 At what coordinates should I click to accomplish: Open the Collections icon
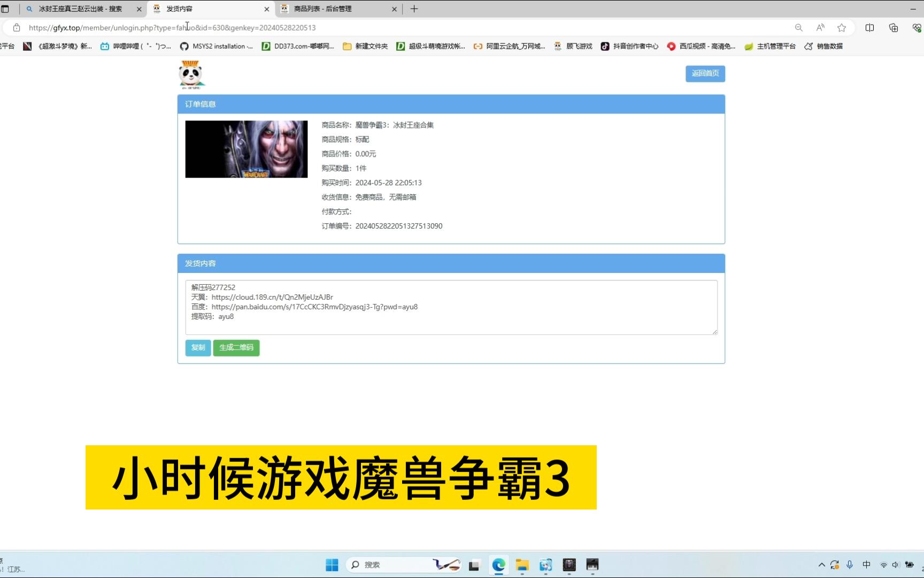click(893, 28)
